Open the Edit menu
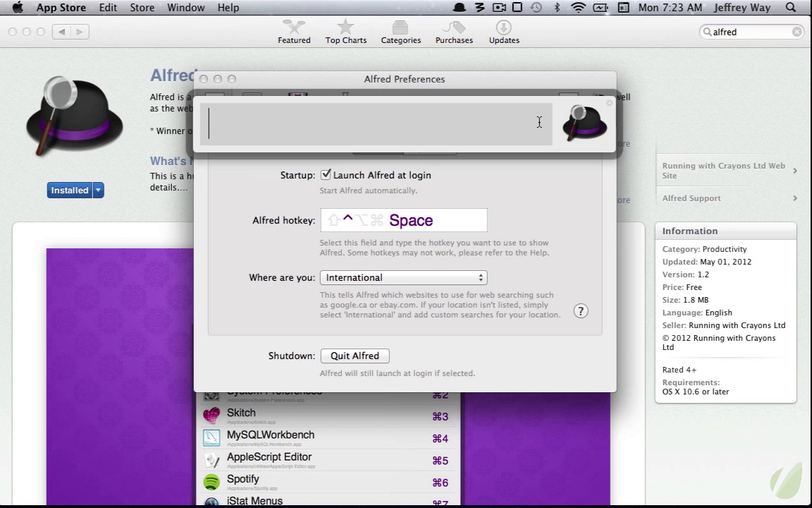The width and height of the screenshot is (812, 508). 108,7
